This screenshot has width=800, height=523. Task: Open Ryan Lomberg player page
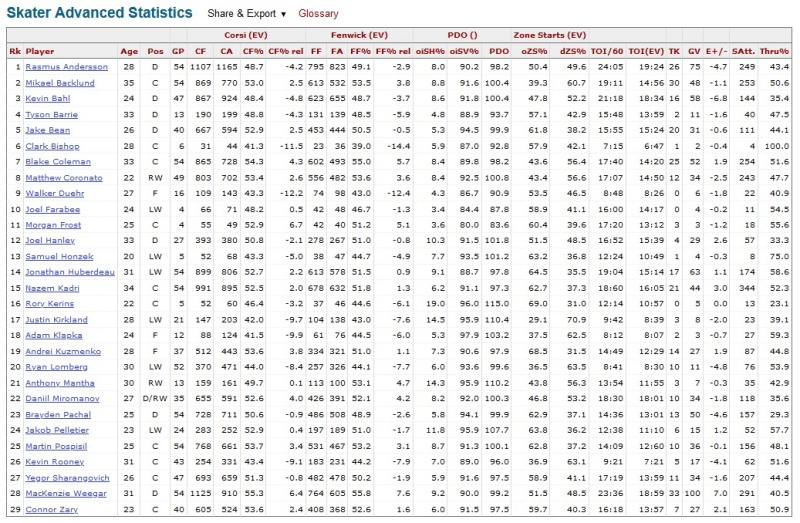click(56, 367)
